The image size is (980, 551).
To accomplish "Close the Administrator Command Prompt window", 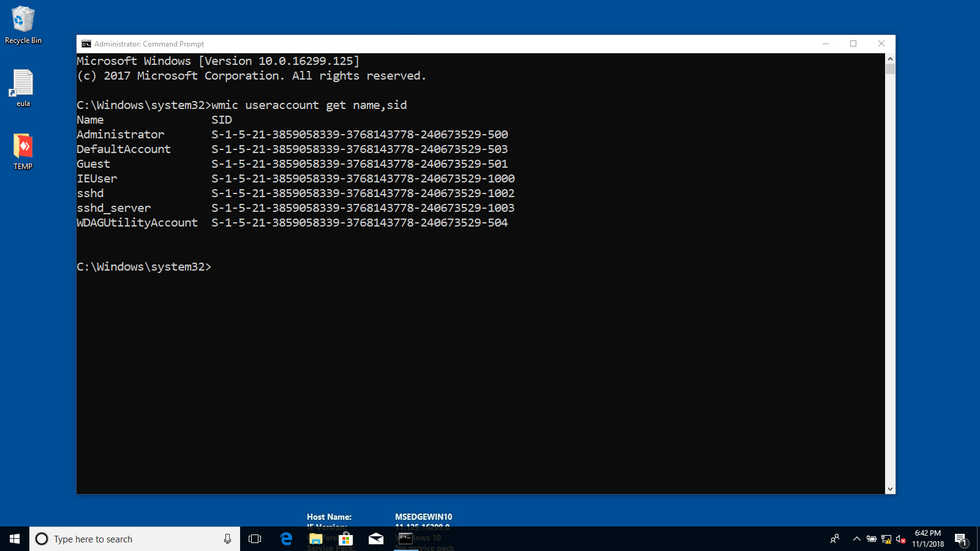I will coord(881,44).
